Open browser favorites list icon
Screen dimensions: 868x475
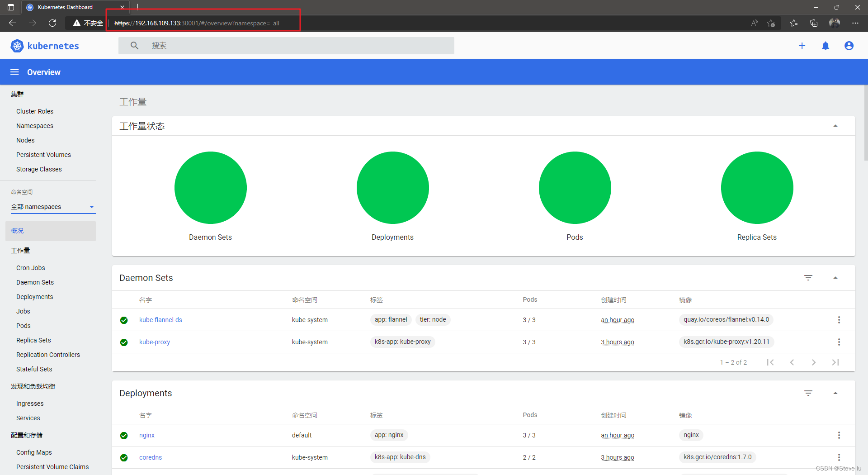pyautogui.click(x=794, y=23)
